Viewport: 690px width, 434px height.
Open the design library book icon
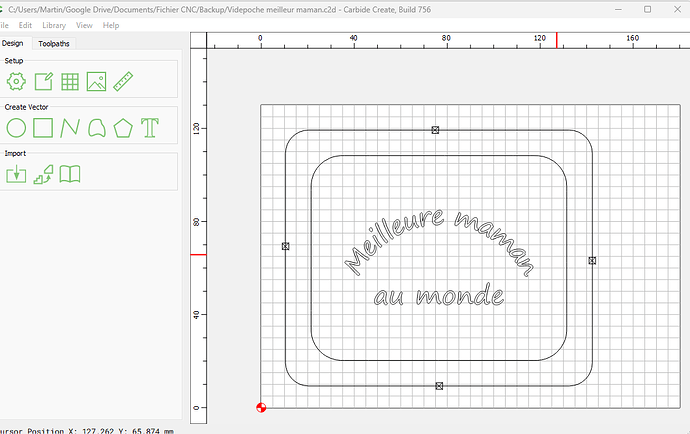70,174
